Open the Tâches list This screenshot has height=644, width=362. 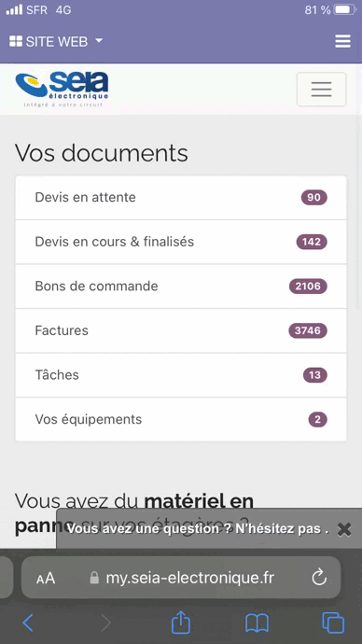[x=181, y=375]
